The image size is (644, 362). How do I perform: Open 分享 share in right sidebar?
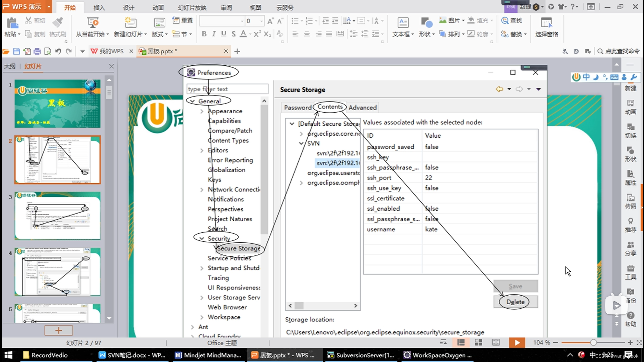[630, 249]
